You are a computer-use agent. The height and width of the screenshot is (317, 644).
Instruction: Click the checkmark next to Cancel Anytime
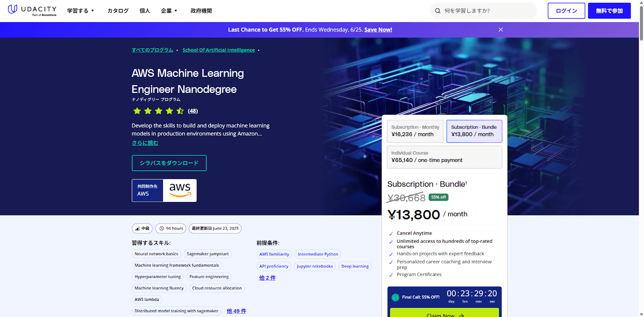coord(391,234)
